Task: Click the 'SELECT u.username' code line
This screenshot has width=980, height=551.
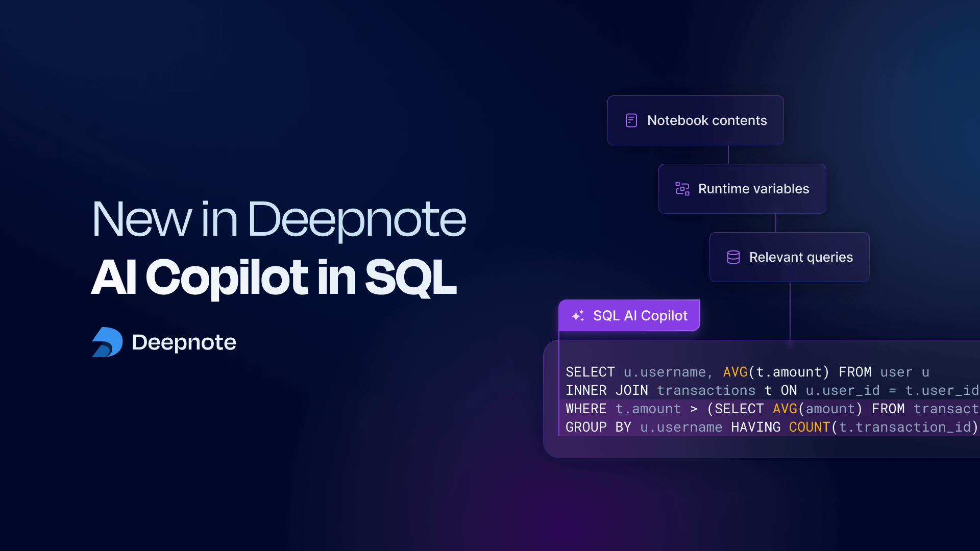Action: pyautogui.click(x=747, y=372)
